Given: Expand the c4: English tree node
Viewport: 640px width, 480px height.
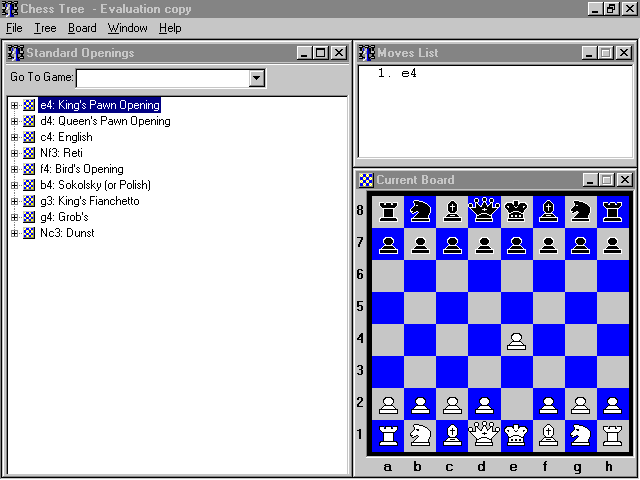Looking at the screenshot, I should pyautogui.click(x=15, y=137).
